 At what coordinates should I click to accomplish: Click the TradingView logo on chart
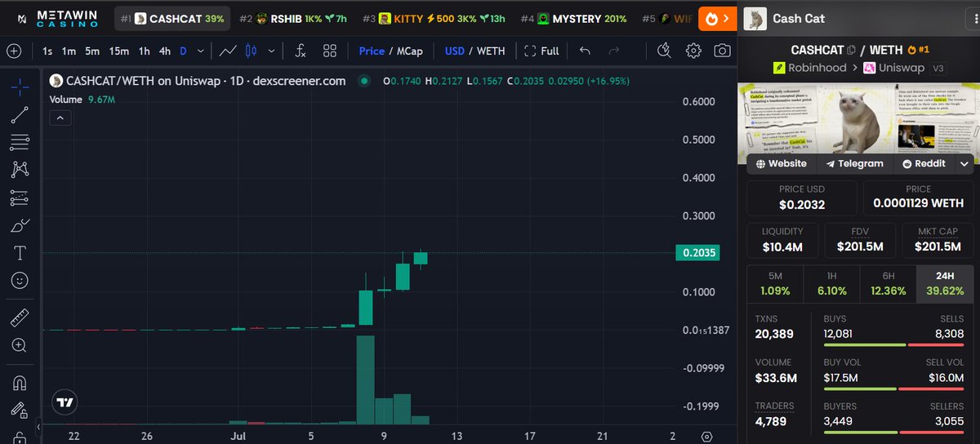coord(65,402)
